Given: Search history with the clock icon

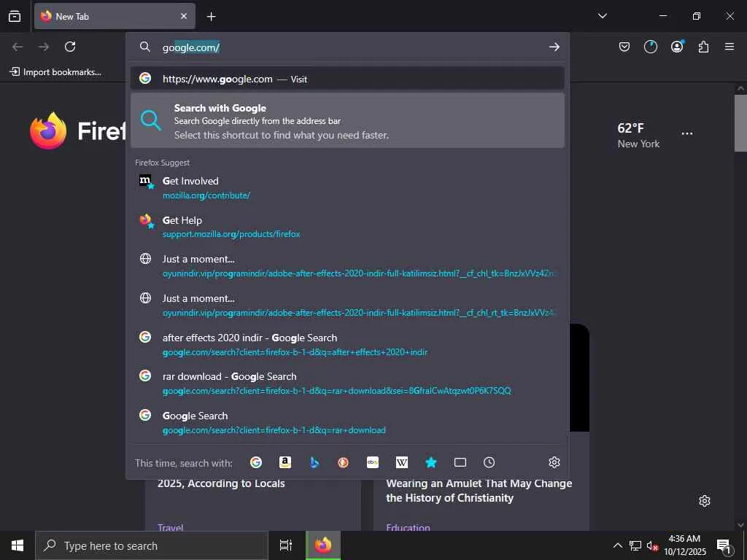Looking at the screenshot, I should pyautogui.click(x=489, y=462).
